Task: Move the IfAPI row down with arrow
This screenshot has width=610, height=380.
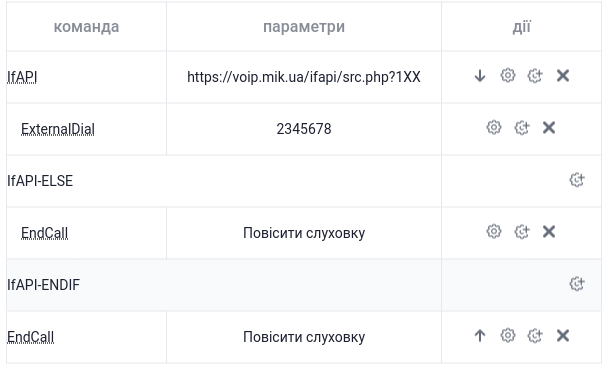Action: (x=480, y=75)
